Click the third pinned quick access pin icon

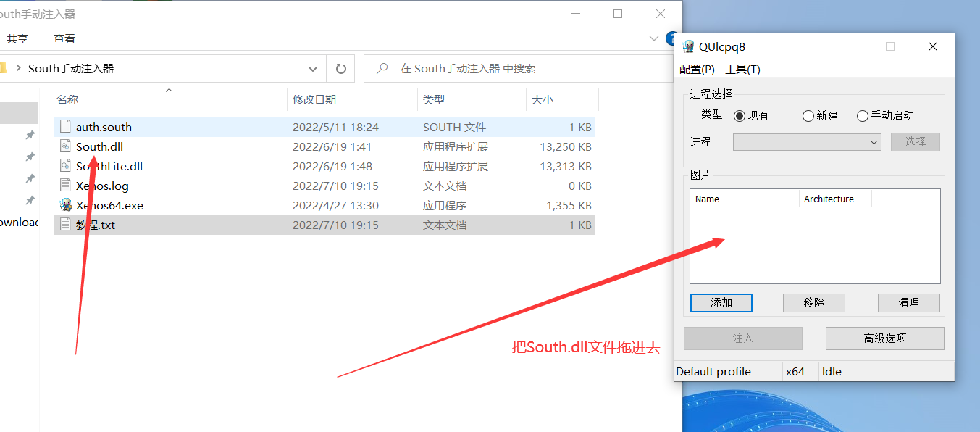click(30, 178)
